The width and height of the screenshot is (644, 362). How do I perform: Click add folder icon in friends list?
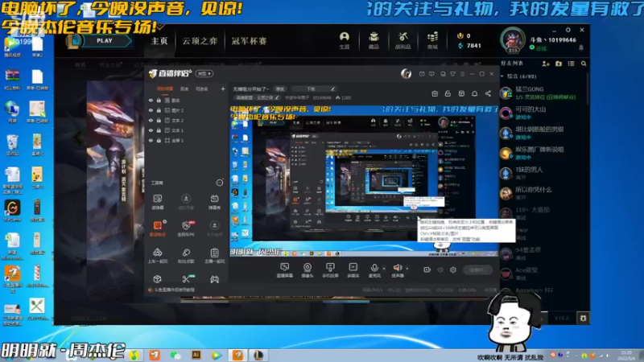[559, 64]
